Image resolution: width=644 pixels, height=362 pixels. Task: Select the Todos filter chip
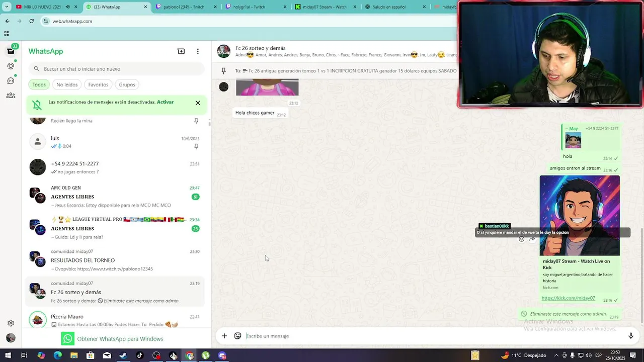click(39, 84)
